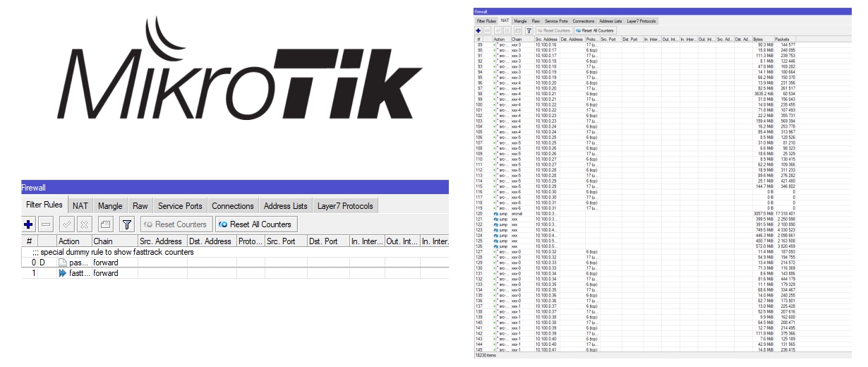
Task: Switch to Filter Rules tab in the right Firewall window
Action: [x=486, y=21]
